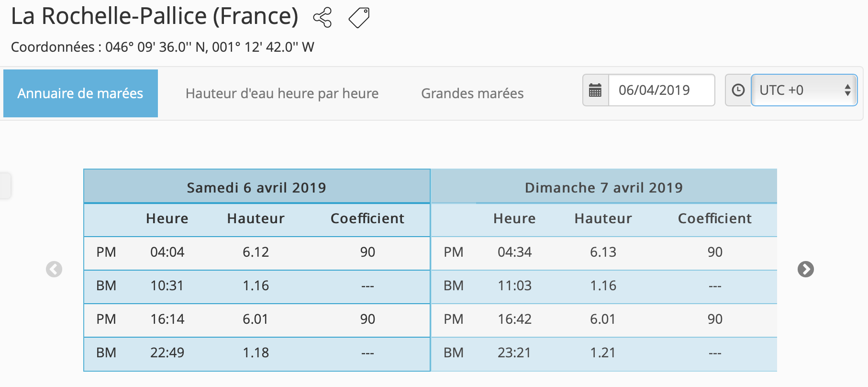The height and width of the screenshot is (387, 868).
Task: Select the Dimanche 7 avril 2019 header
Action: click(603, 187)
